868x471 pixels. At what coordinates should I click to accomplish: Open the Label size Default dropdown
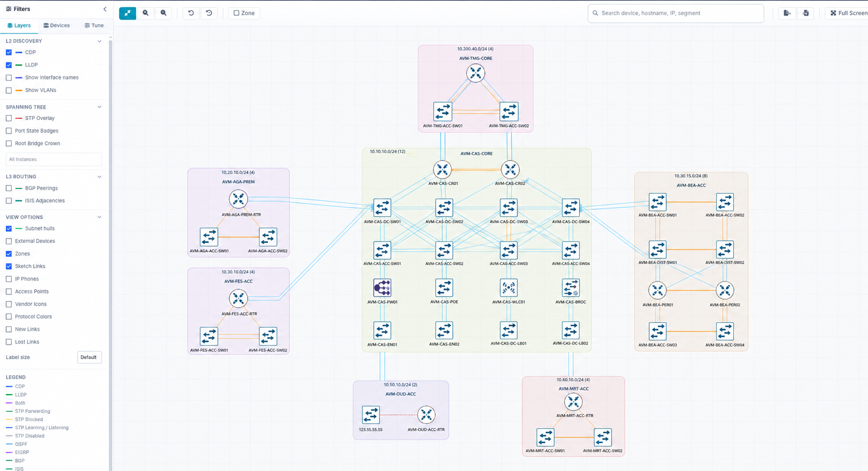pyautogui.click(x=89, y=357)
